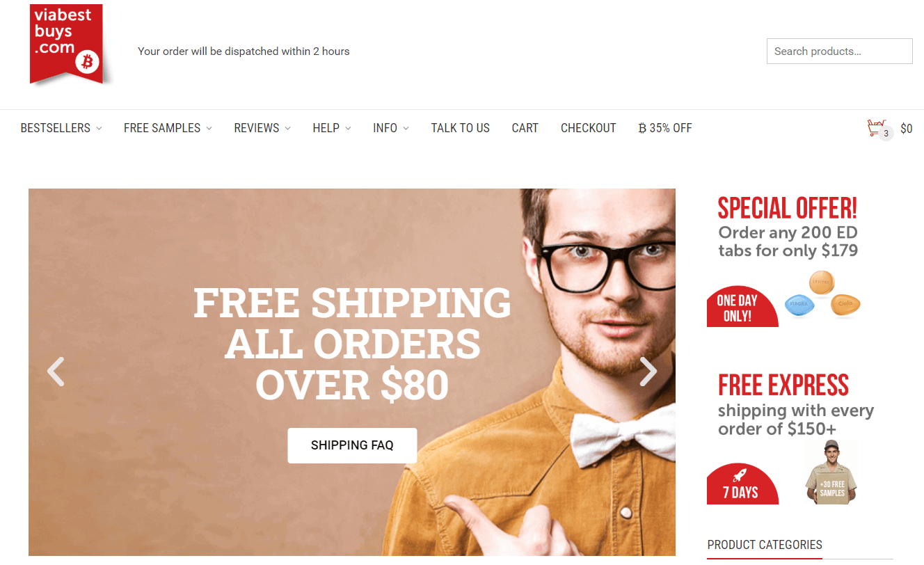Open Talk To Us page

pos(460,128)
